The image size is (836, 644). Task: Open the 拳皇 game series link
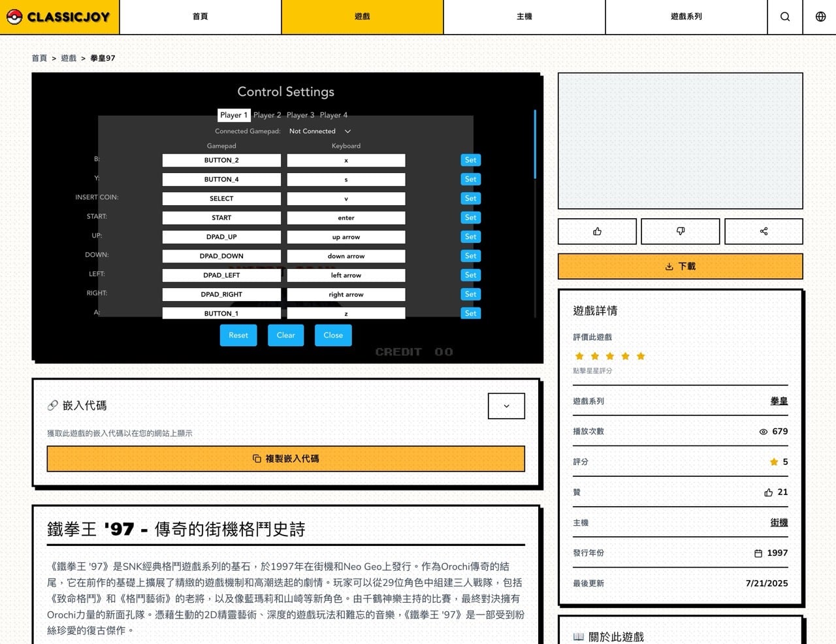(x=779, y=401)
